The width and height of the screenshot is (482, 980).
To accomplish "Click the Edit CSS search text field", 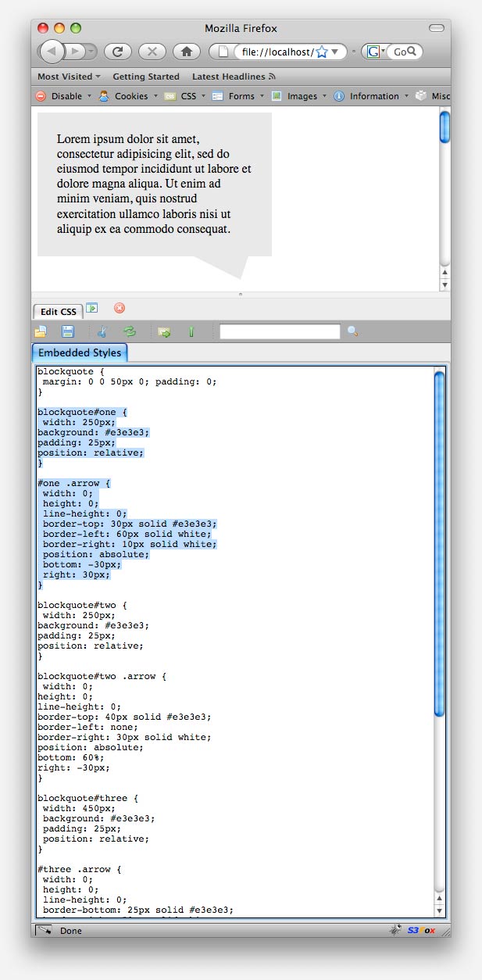I will click(280, 332).
